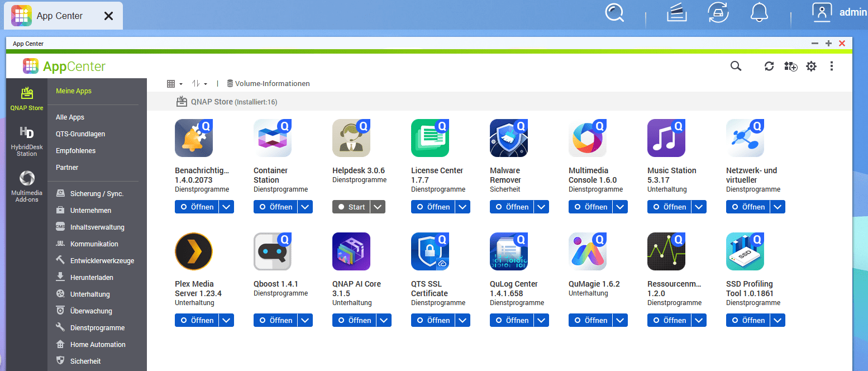Open the three-dot more options menu
Image resolution: width=868 pixels, height=371 pixels.
[x=832, y=66]
